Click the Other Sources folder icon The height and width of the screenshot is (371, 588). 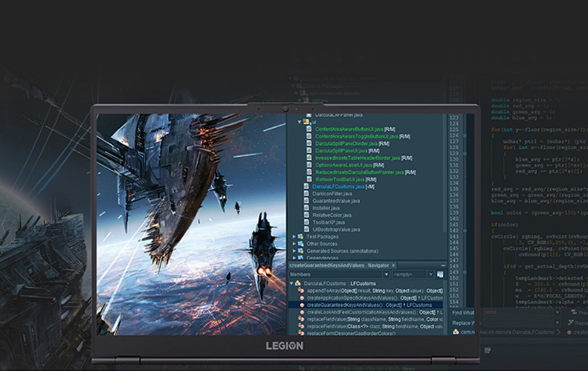tap(300, 244)
